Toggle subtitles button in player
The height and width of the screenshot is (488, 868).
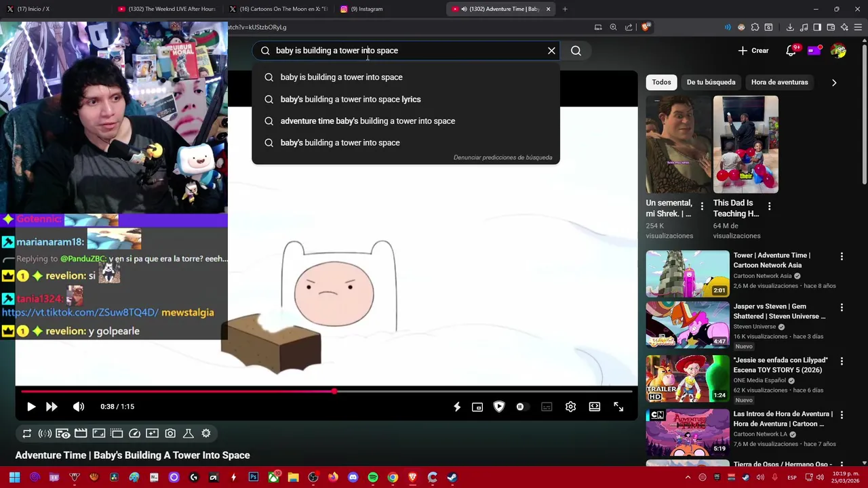coord(547,407)
